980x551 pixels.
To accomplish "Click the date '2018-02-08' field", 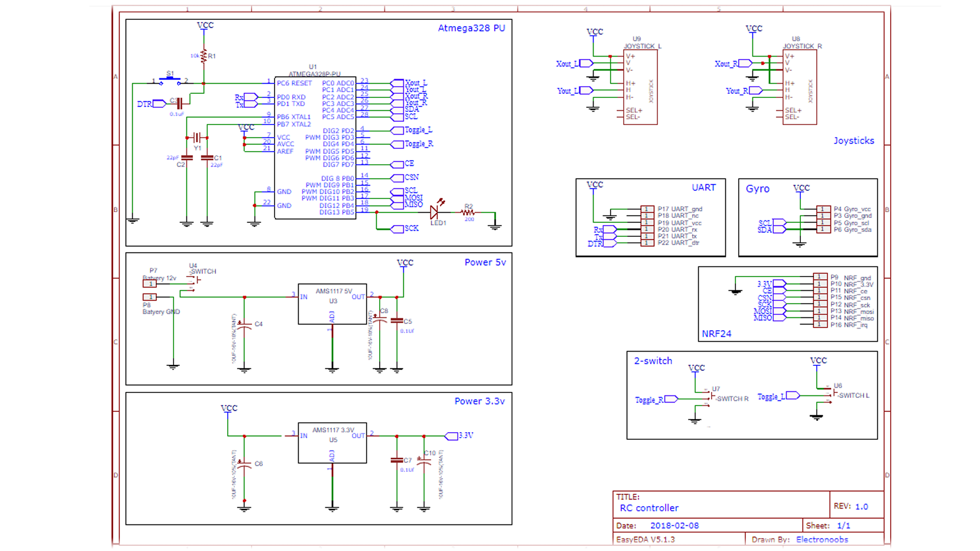I will pos(674,525).
